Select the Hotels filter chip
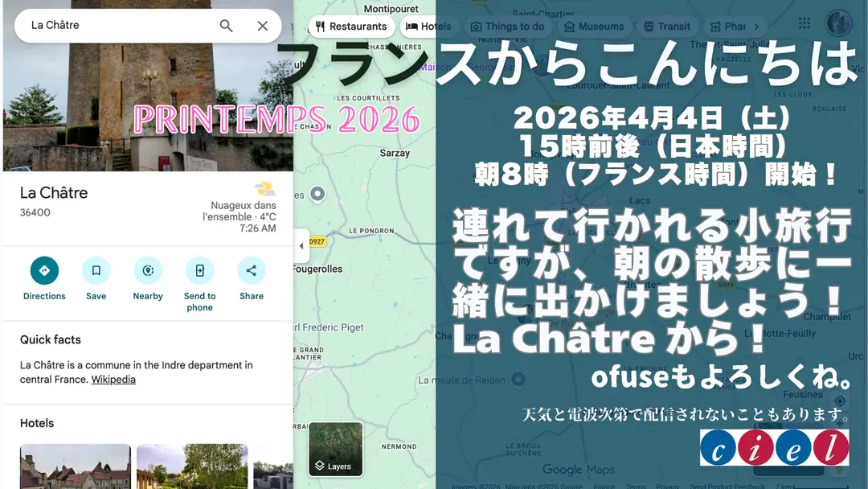This screenshot has width=868, height=489. (x=428, y=26)
